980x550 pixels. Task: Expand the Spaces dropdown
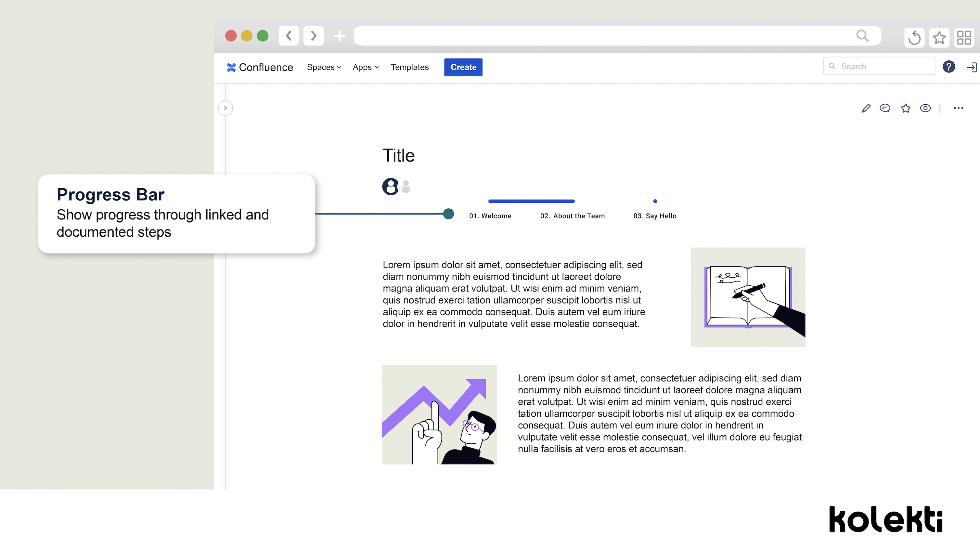tap(324, 67)
